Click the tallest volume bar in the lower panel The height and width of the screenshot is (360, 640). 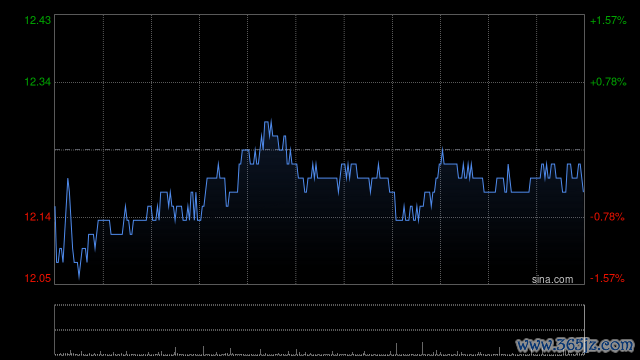422,349
